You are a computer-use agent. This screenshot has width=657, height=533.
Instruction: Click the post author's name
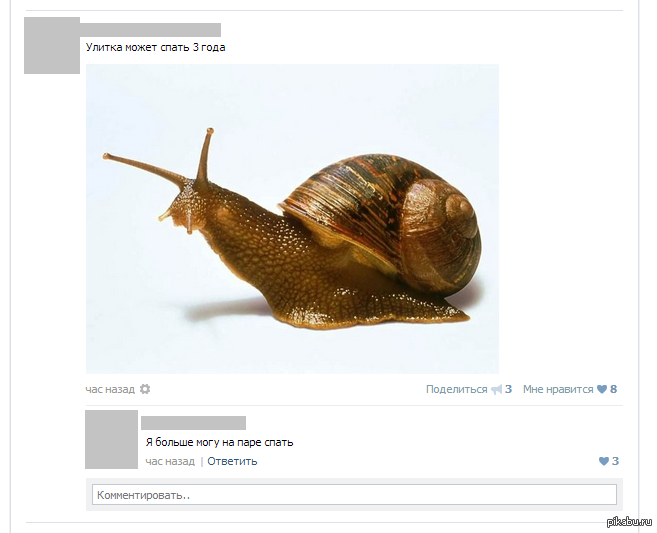(150, 30)
